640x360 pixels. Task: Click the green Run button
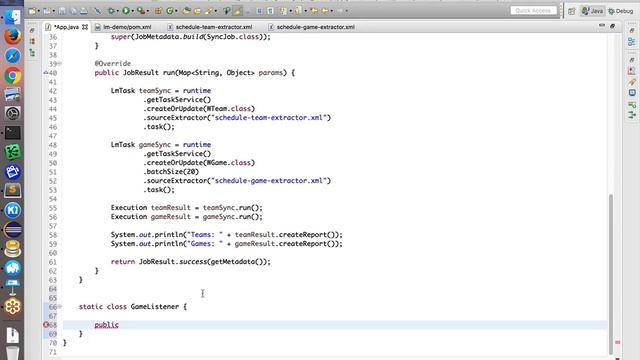[126, 11]
